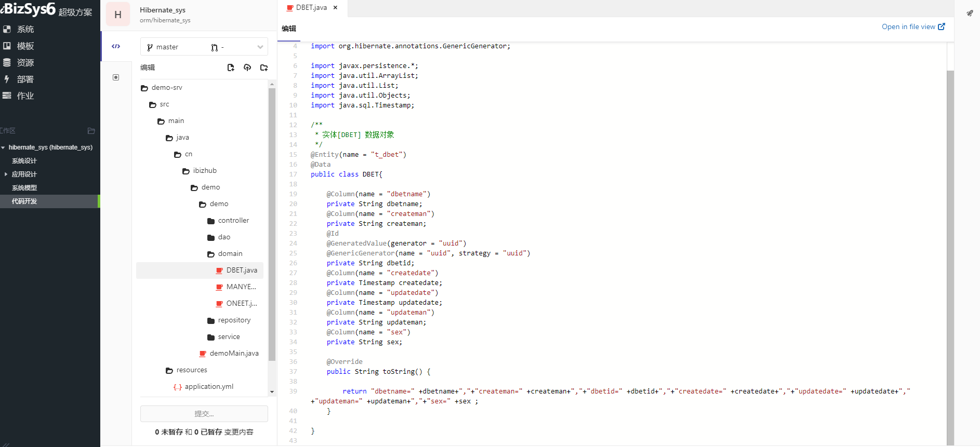Switch to the code editor view icon

[116, 46]
